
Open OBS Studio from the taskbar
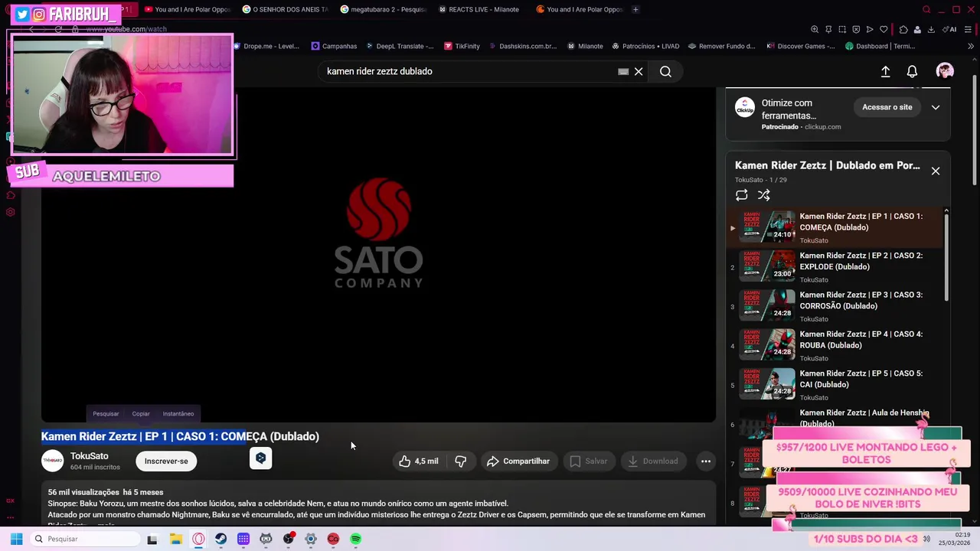point(288,539)
